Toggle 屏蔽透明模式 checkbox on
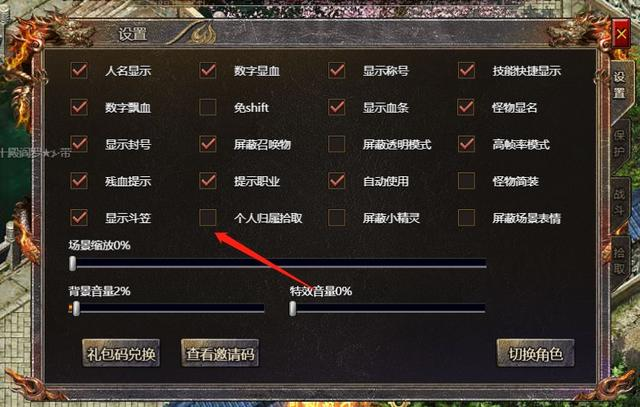 coord(337,144)
